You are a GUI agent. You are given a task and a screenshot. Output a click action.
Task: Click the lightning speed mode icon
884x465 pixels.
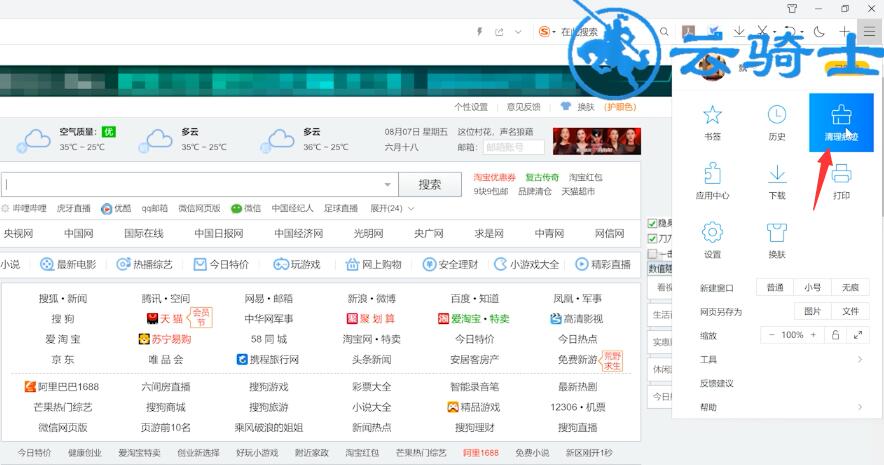[x=479, y=32]
